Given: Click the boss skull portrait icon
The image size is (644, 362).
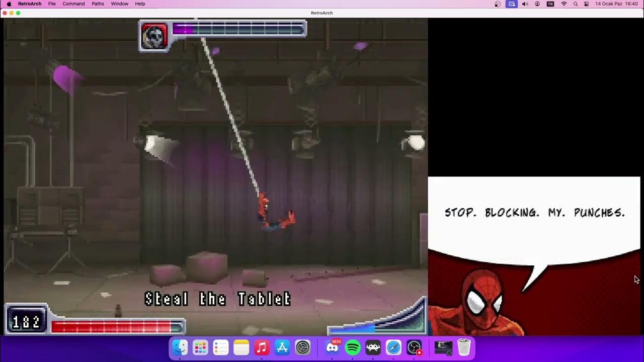Looking at the screenshot, I should [x=153, y=36].
